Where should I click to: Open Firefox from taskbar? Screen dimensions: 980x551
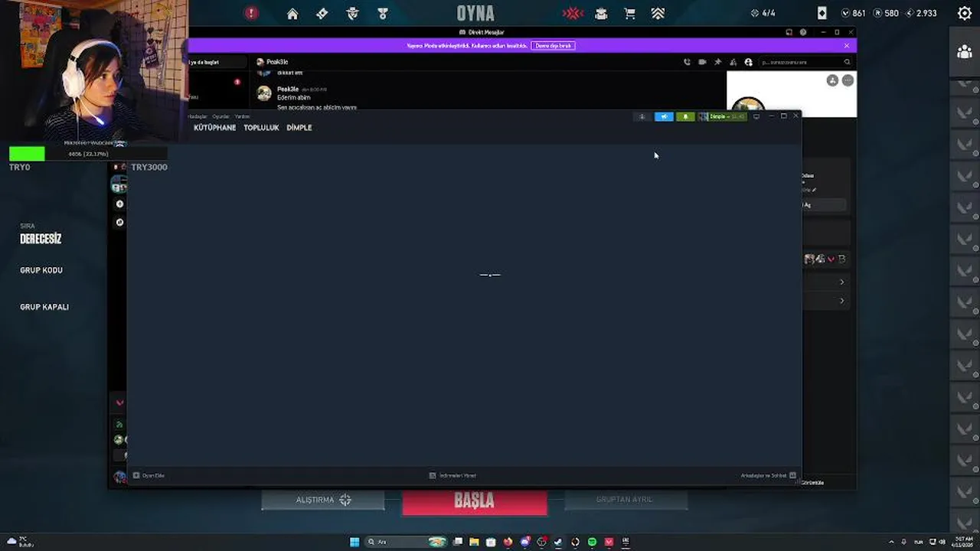click(508, 542)
